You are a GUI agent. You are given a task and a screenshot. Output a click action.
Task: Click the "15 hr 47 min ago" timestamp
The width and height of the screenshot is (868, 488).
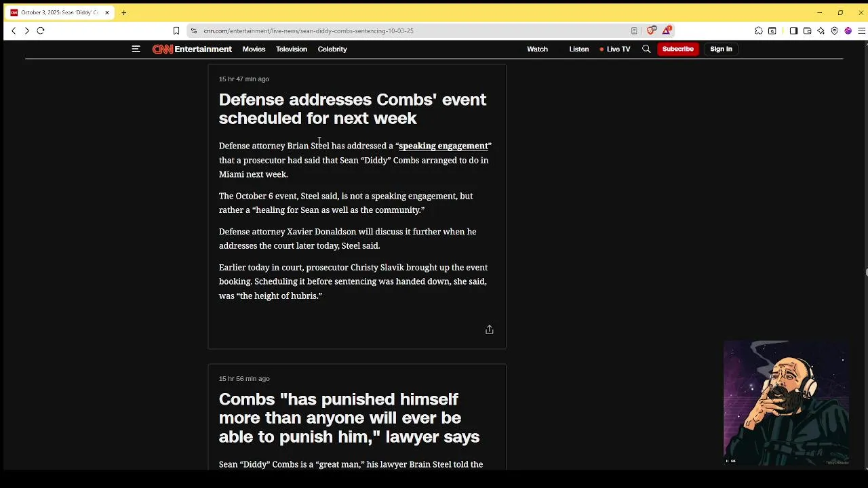pyautogui.click(x=244, y=79)
